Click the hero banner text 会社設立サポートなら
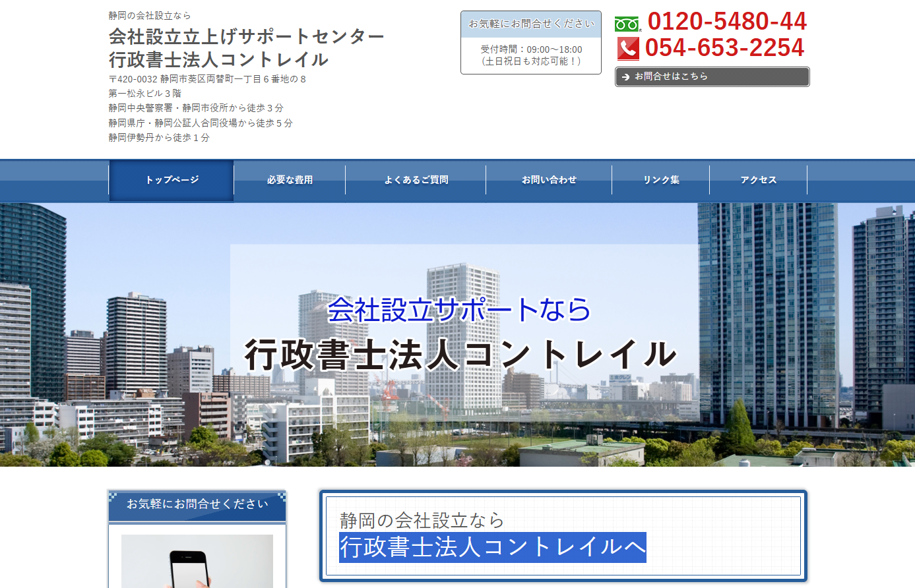Viewport: 915px width, 588px height. click(459, 309)
